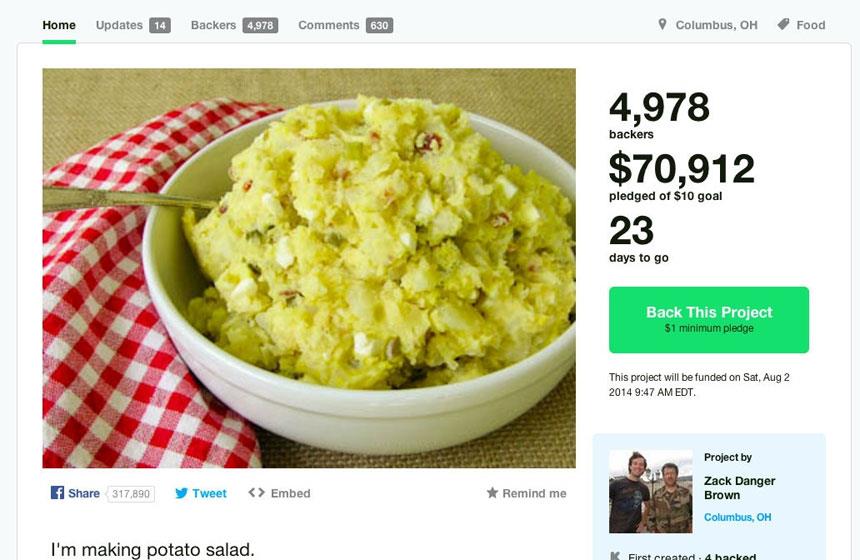Open the Home tab

(59, 25)
